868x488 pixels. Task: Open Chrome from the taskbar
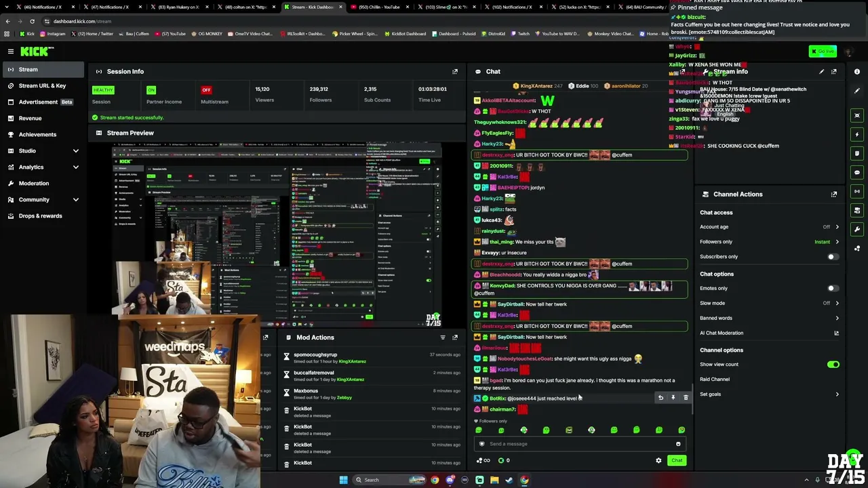(435, 480)
